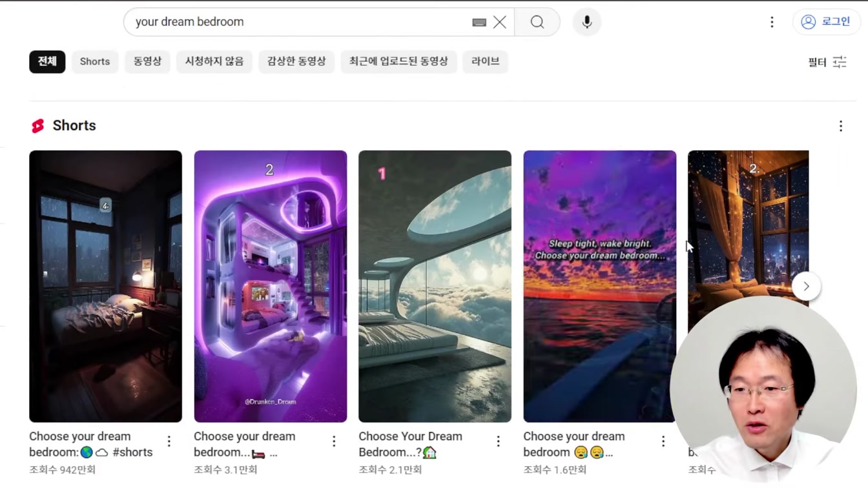Start voice search with the microphone icon

pyautogui.click(x=587, y=22)
